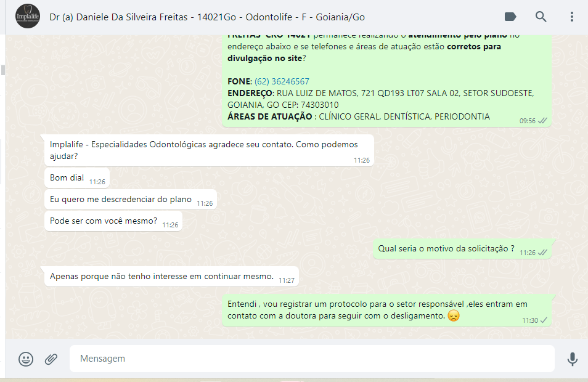The height and width of the screenshot is (382, 588).
Task: Click the Implalife contact profile picture
Action: (x=28, y=16)
